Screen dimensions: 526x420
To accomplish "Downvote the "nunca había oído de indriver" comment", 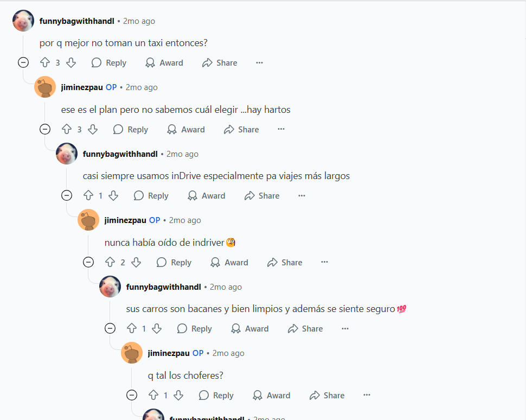I will click(x=136, y=263).
